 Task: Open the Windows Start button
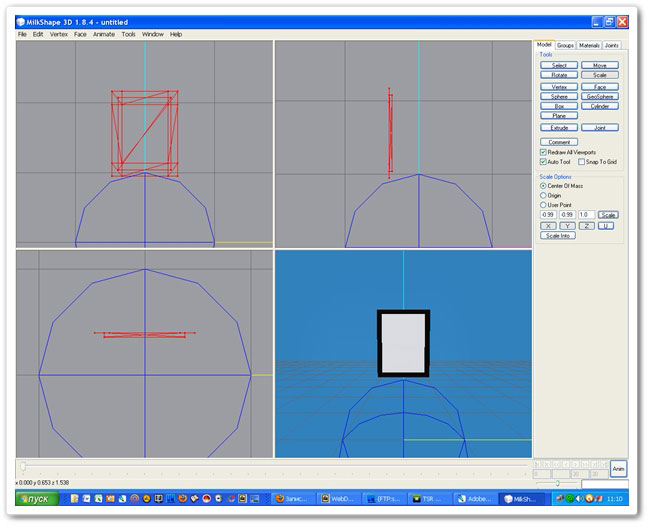[38, 498]
